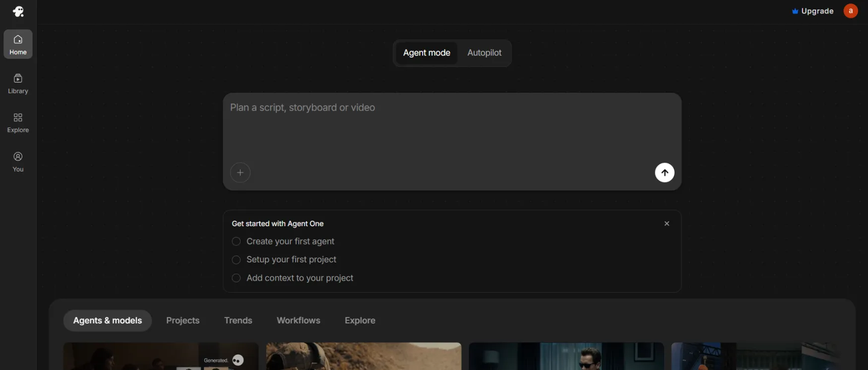
Task: Select the Trends tab
Action: (x=238, y=320)
